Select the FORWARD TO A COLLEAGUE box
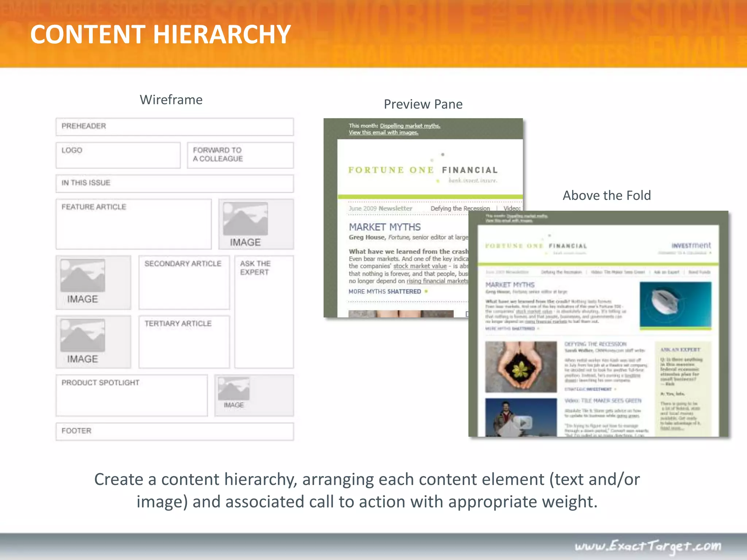 click(x=240, y=155)
